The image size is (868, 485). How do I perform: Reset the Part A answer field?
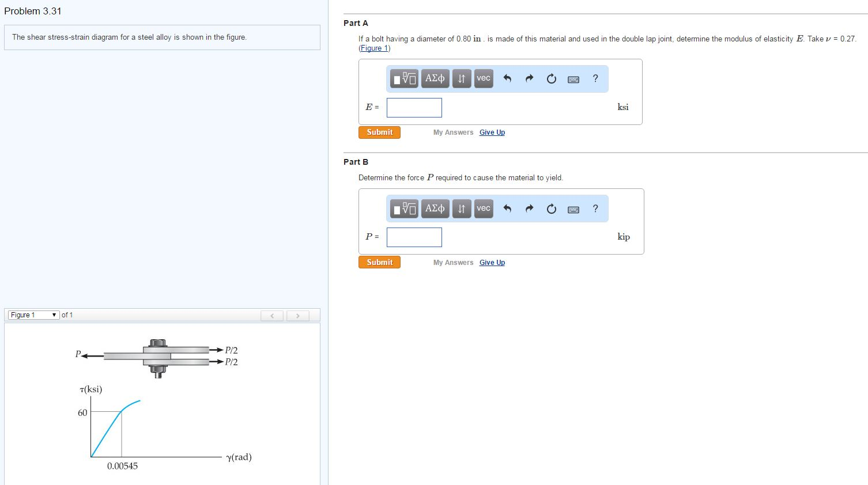click(552, 79)
